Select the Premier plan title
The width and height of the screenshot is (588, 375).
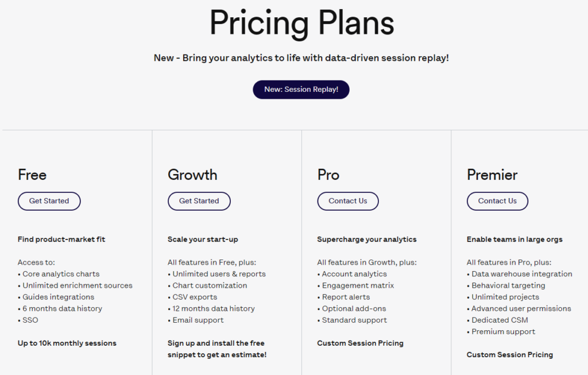pos(492,175)
